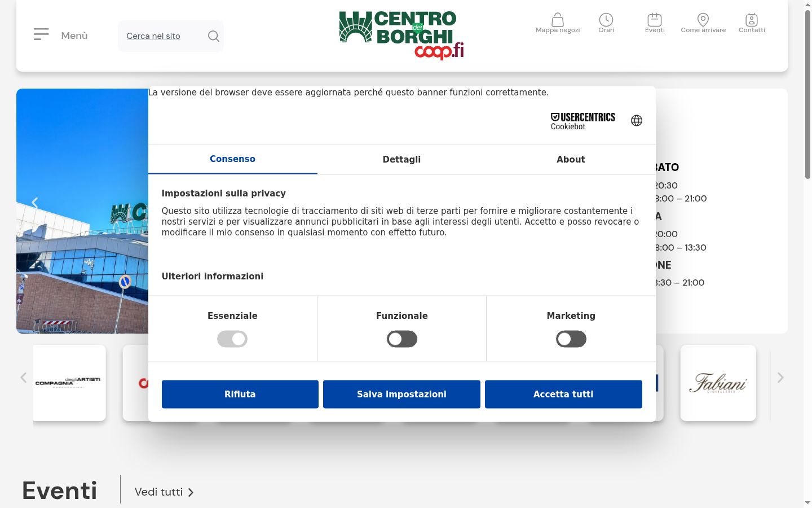Click the search magnifier icon
812x508 pixels.
tap(213, 36)
